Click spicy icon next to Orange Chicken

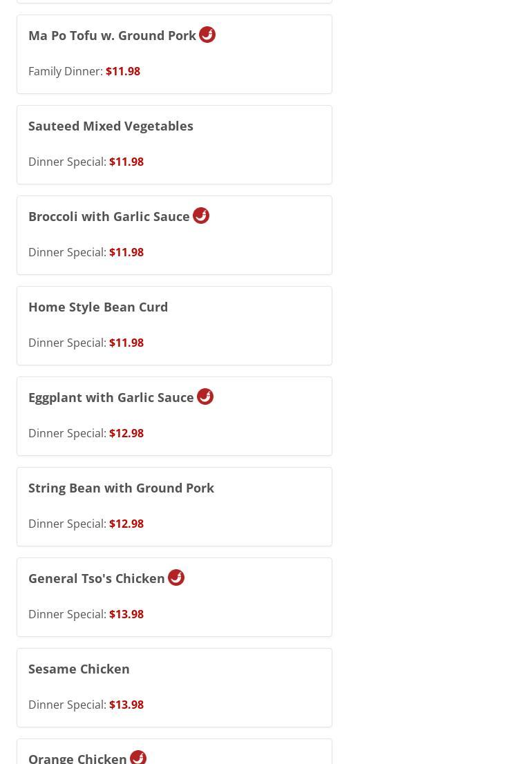pyautogui.click(x=138, y=757)
